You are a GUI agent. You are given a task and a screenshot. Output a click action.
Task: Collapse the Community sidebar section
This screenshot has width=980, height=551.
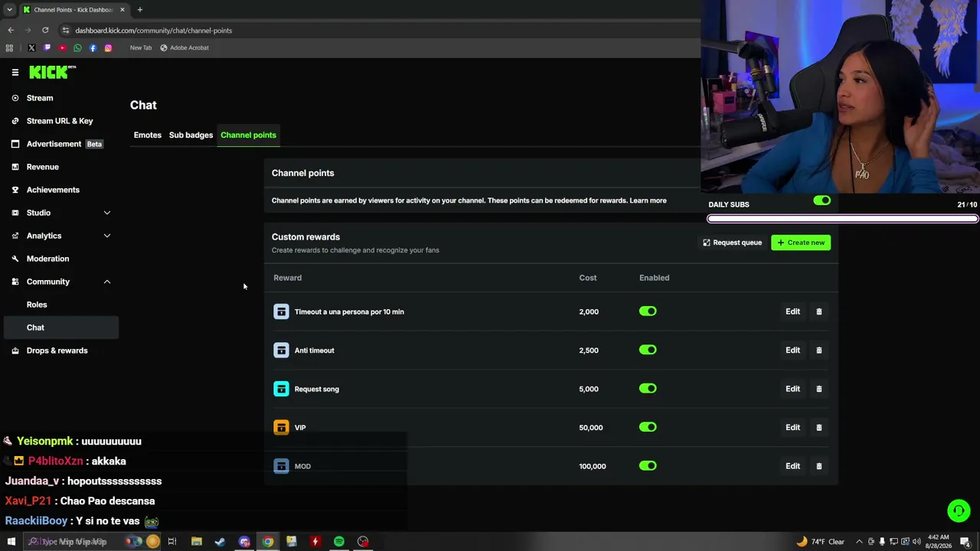click(x=107, y=282)
